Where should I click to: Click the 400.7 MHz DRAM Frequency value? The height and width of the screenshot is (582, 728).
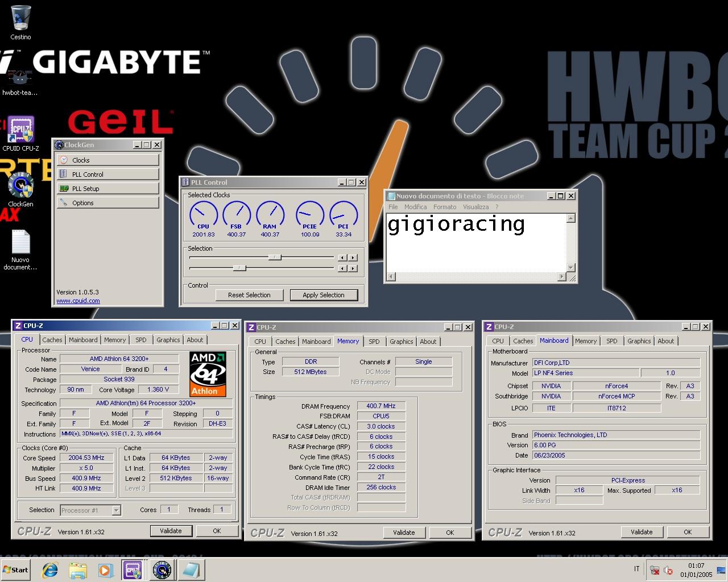pos(381,406)
